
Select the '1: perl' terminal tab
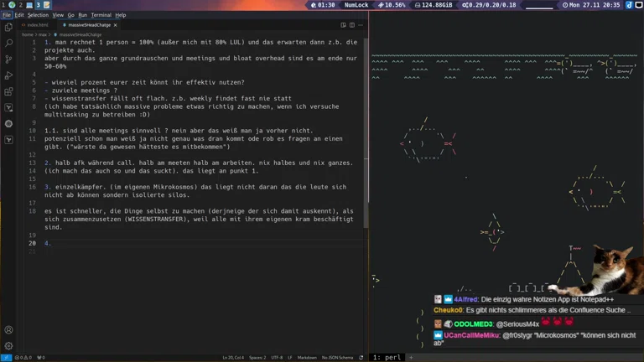coord(388,358)
